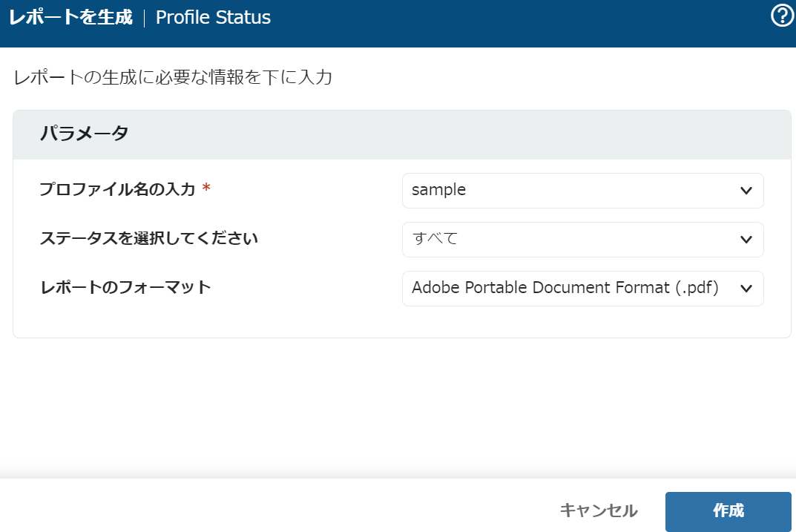Click chevron arrow beside the .pdf format

[746, 289]
